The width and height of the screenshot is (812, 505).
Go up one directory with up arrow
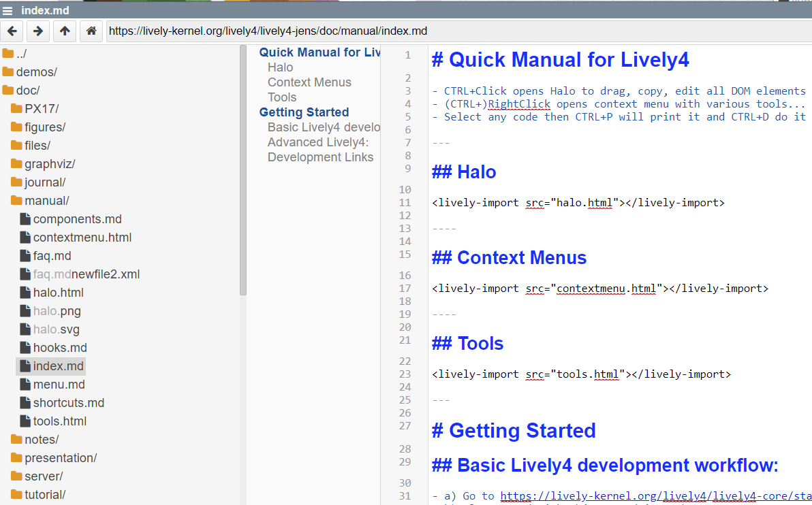[64, 31]
